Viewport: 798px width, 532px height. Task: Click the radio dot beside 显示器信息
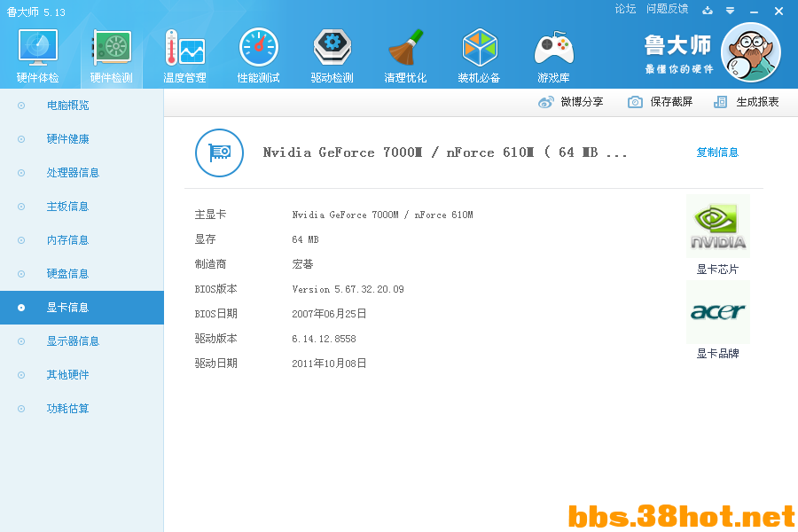(21, 341)
